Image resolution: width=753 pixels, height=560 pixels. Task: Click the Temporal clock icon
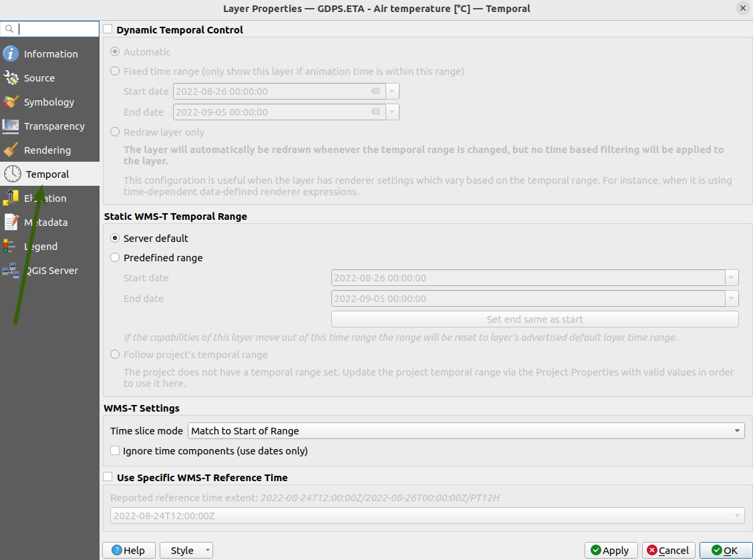point(12,174)
